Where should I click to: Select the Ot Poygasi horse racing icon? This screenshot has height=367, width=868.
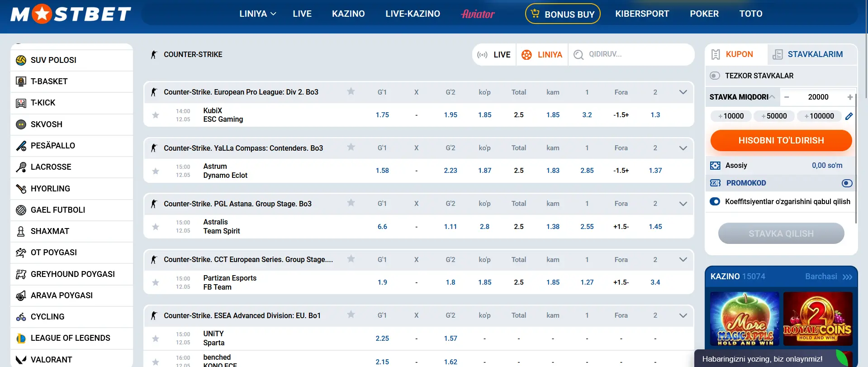(21, 253)
